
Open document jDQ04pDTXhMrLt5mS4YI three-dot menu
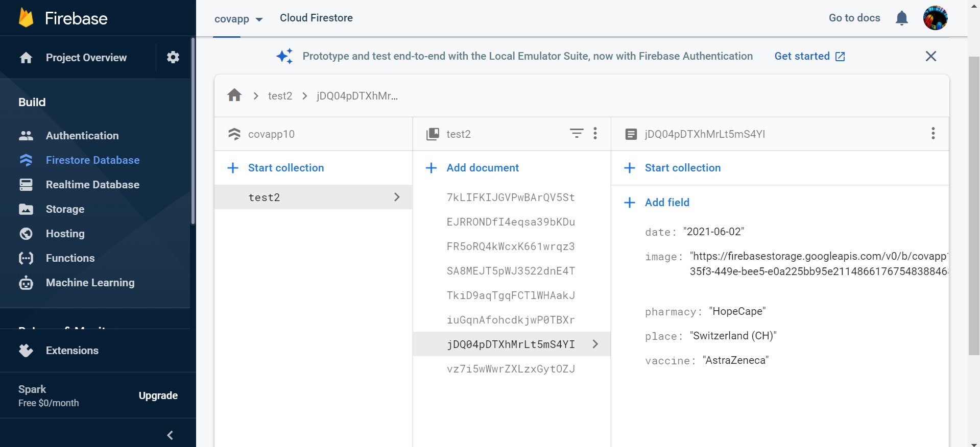[x=933, y=134]
